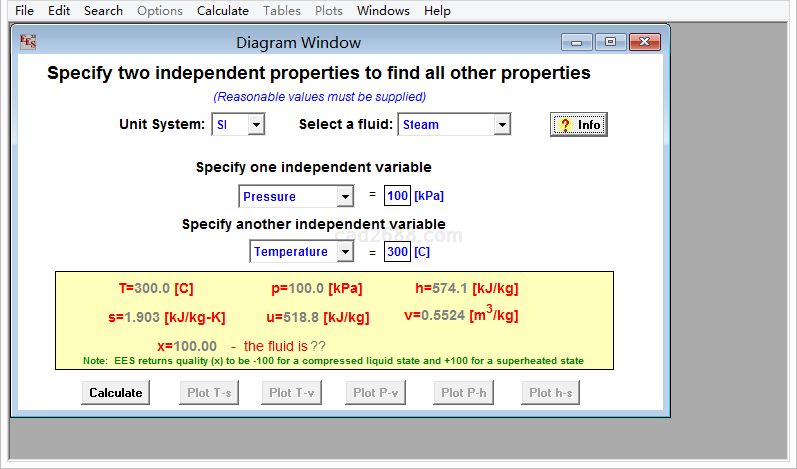
Task: Open the File menu
Action: pyautogui.click(x=24, y=11)
